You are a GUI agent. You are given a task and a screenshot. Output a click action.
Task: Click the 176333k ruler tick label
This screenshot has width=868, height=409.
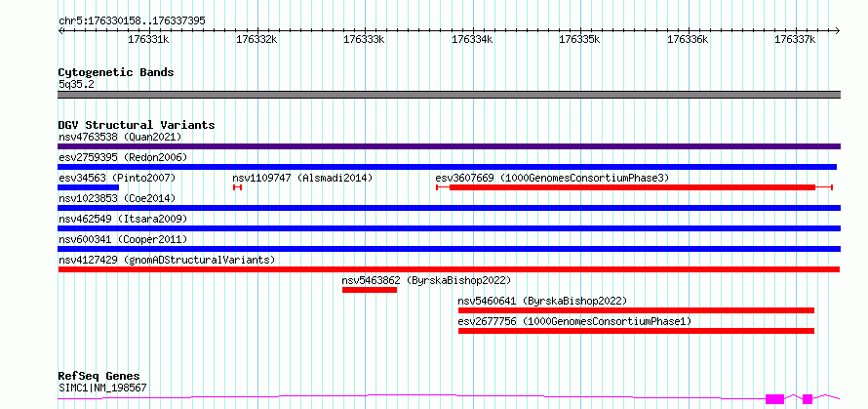coord(364,40)
